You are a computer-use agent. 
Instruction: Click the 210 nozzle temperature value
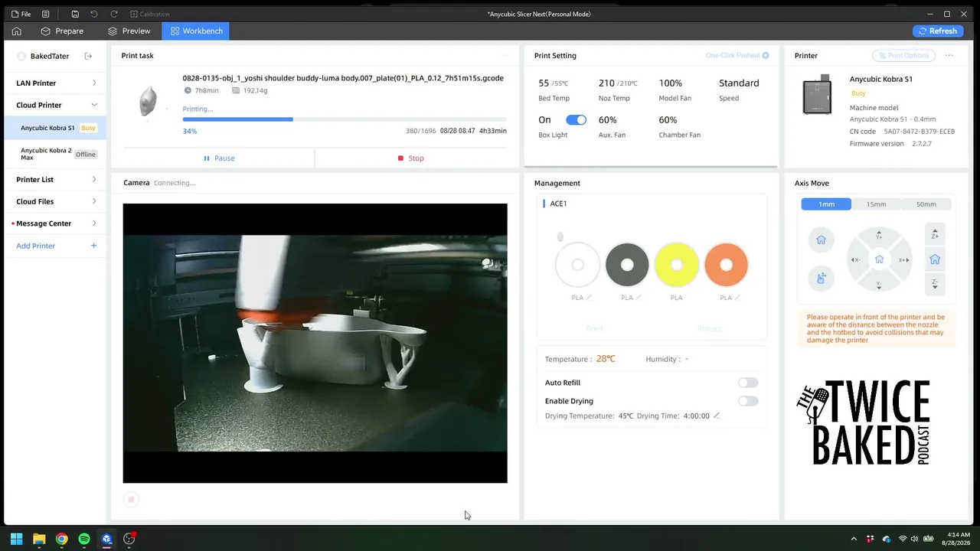(606, 83)
